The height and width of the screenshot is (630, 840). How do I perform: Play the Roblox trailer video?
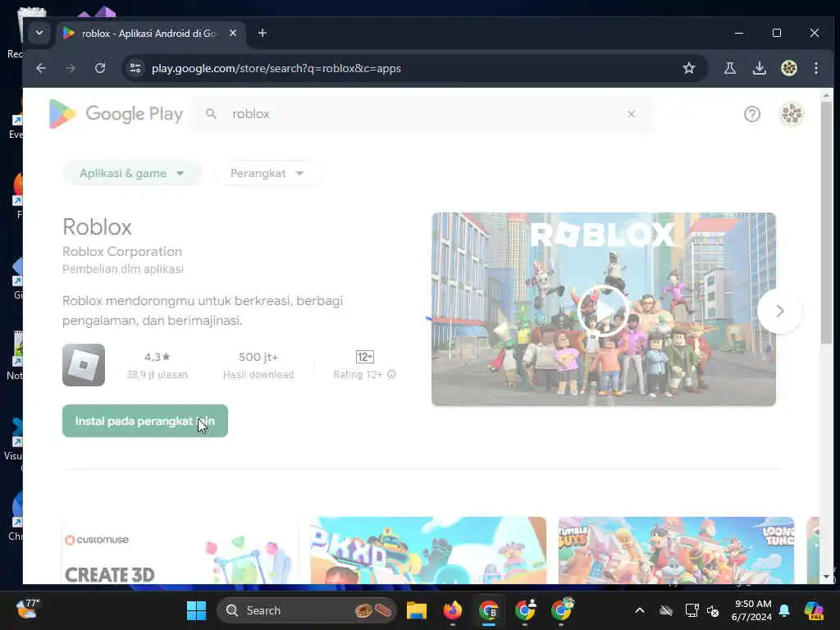pyautogui.click(x=603, y=310)
